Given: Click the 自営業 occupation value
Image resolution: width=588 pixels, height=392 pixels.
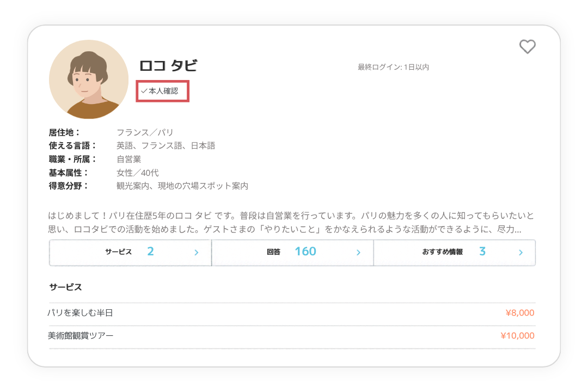Looking at the screenshot, I should tap(128, 159).
